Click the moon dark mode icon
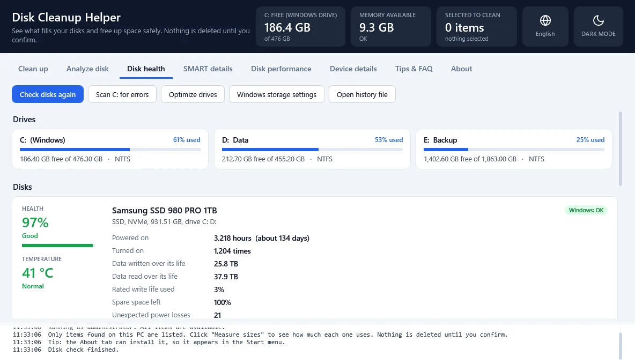635x364 pixels. 598,20
